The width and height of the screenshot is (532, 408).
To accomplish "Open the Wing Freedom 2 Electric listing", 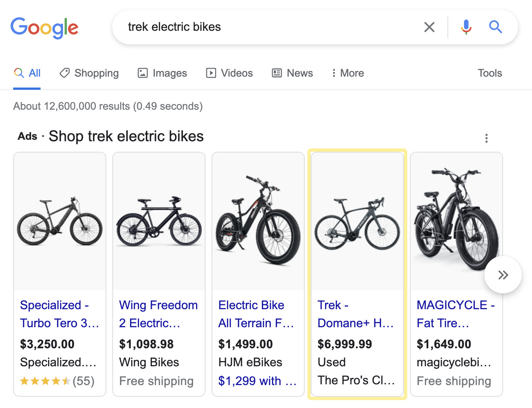I will pos(159,314).
